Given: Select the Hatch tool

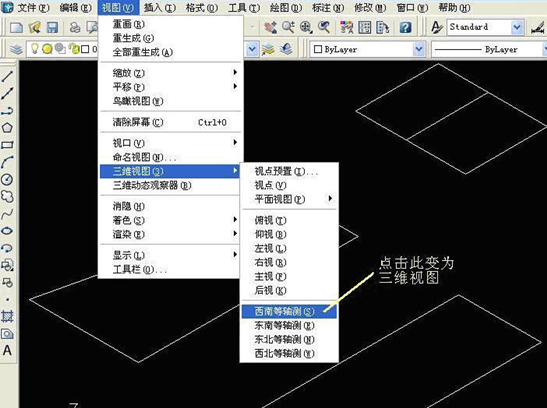Looking at the screenshot, I should point(7,316).
